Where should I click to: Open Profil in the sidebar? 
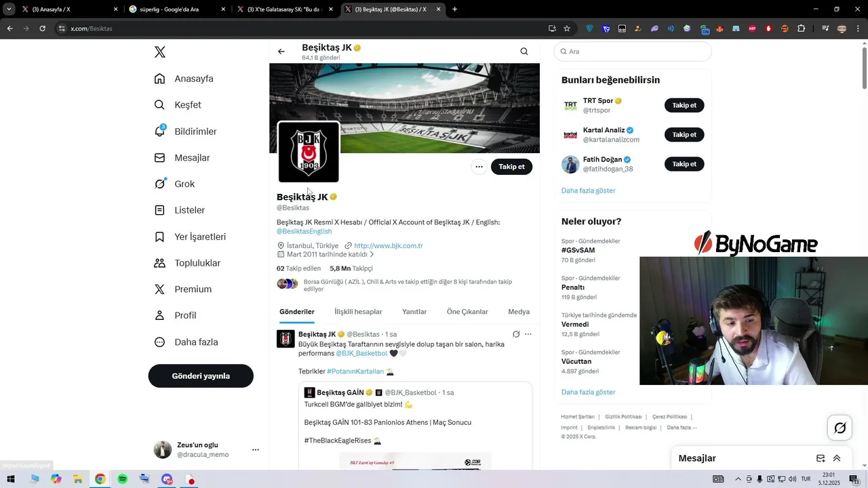(x=175, y=315)
